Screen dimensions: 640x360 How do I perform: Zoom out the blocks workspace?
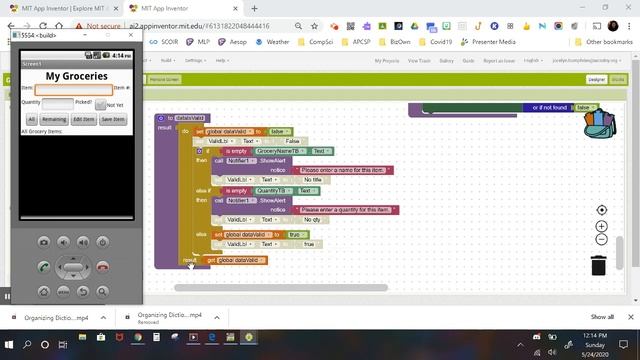(x=601, y=239)
